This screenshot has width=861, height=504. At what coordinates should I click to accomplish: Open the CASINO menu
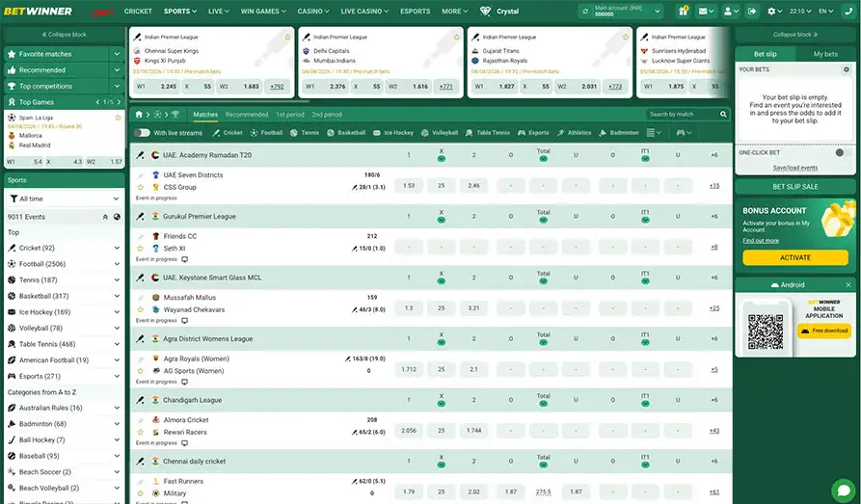313,11
